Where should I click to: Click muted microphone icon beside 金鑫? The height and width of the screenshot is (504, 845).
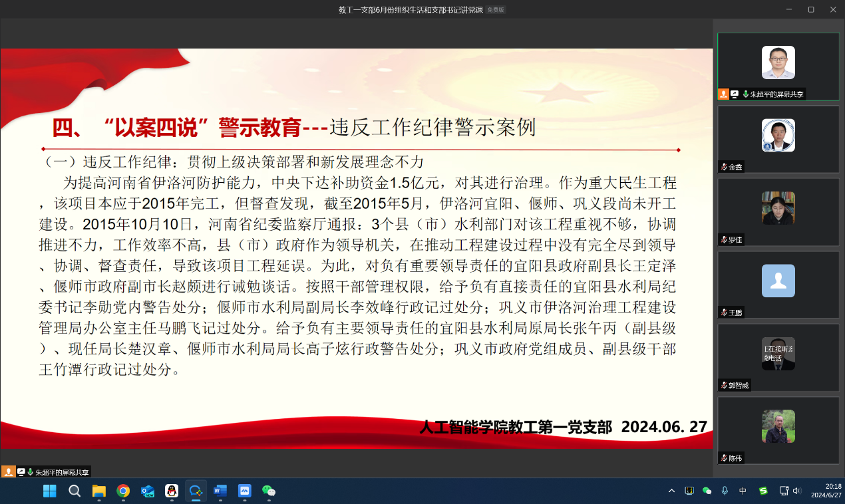(x=723, y=167)
